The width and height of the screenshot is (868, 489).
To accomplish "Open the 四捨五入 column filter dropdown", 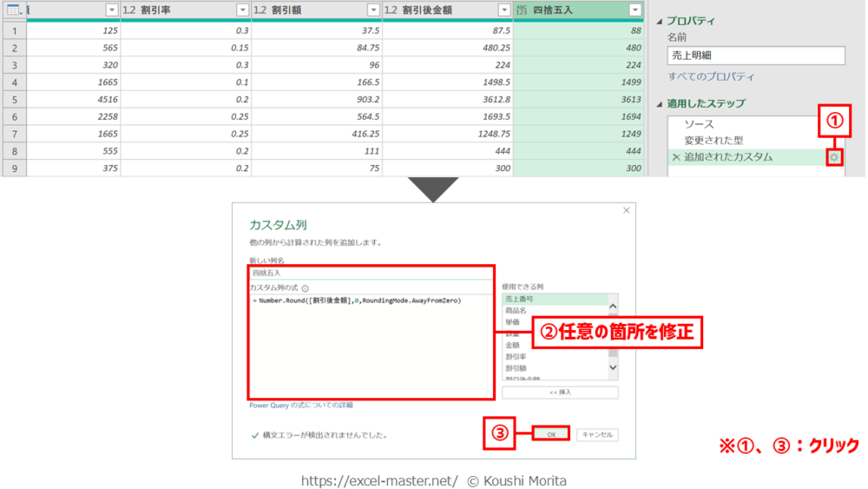I will [x=635, y=10].
